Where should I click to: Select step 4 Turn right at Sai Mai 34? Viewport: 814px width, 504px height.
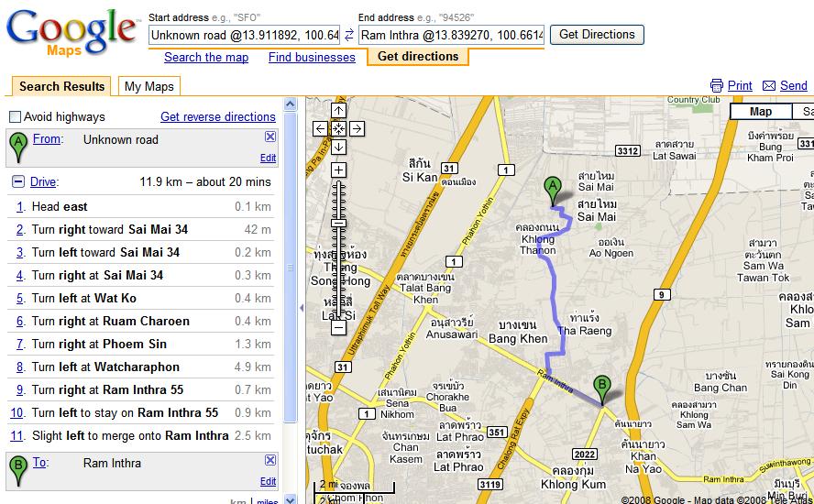(140, 275)
